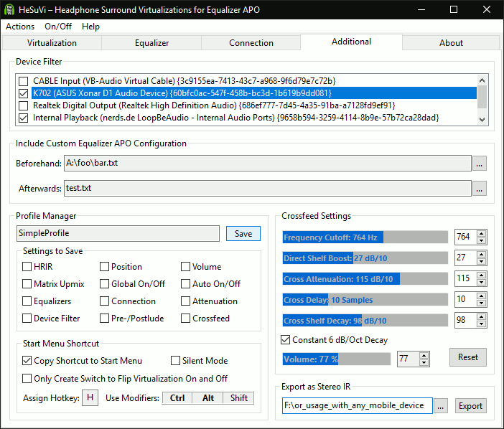Click browse button next to Afterwards path
This screenshot has height=429, width=504.
pyautogui.click(x=480, y=189)
